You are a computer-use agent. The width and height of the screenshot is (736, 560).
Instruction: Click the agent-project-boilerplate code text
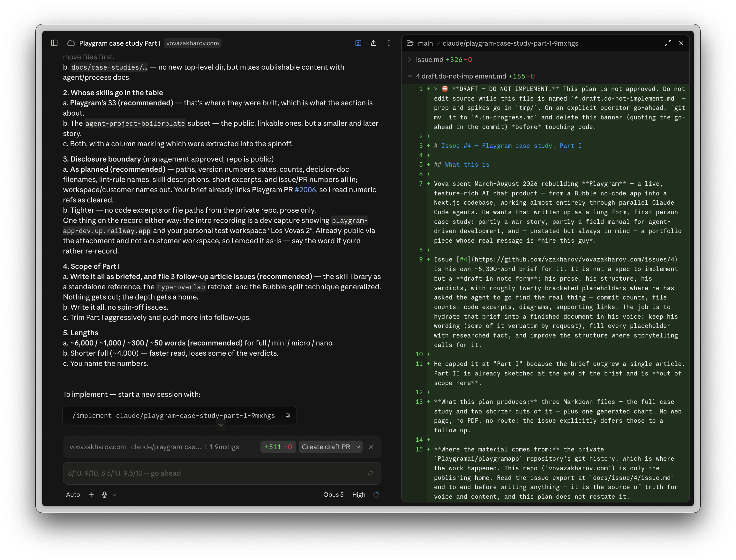point(135,123)
